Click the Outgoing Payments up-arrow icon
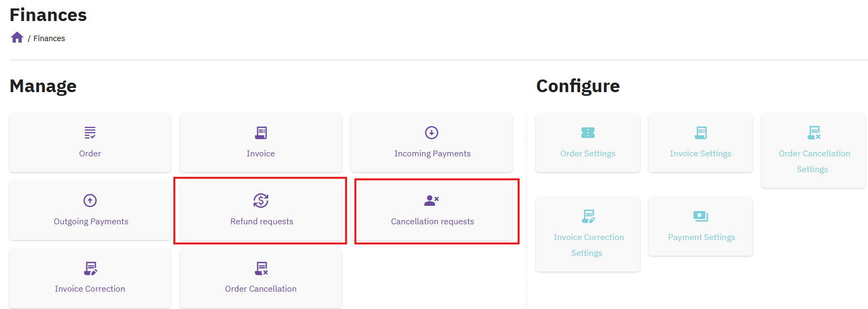 [90, 201]
